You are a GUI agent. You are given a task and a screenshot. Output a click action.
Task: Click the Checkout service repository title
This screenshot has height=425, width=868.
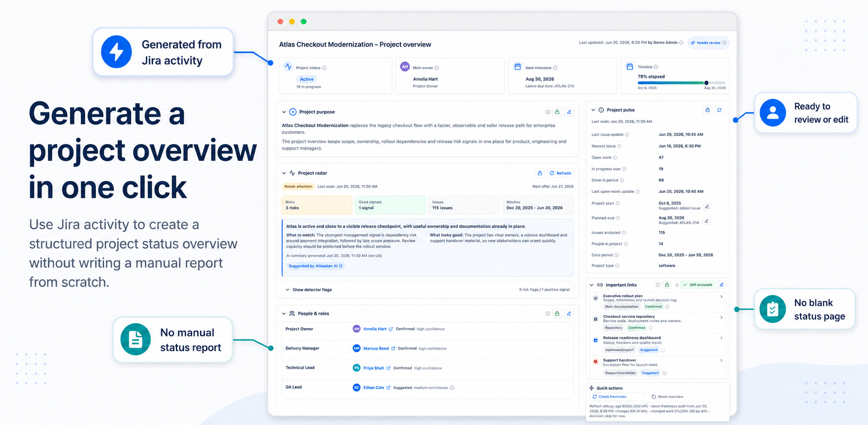(628, 316)
